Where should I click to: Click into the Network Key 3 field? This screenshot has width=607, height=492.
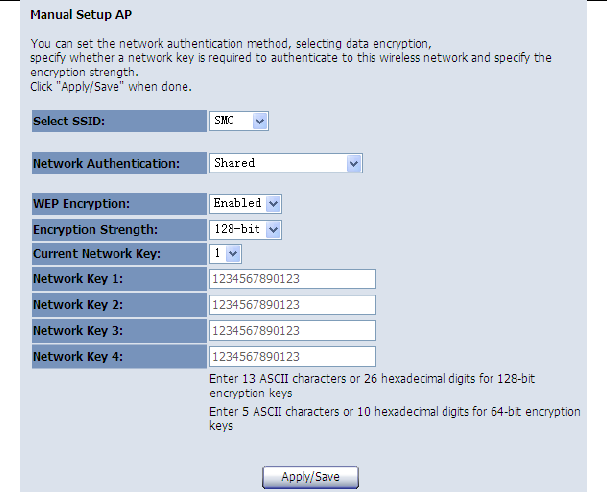[292, 331]
